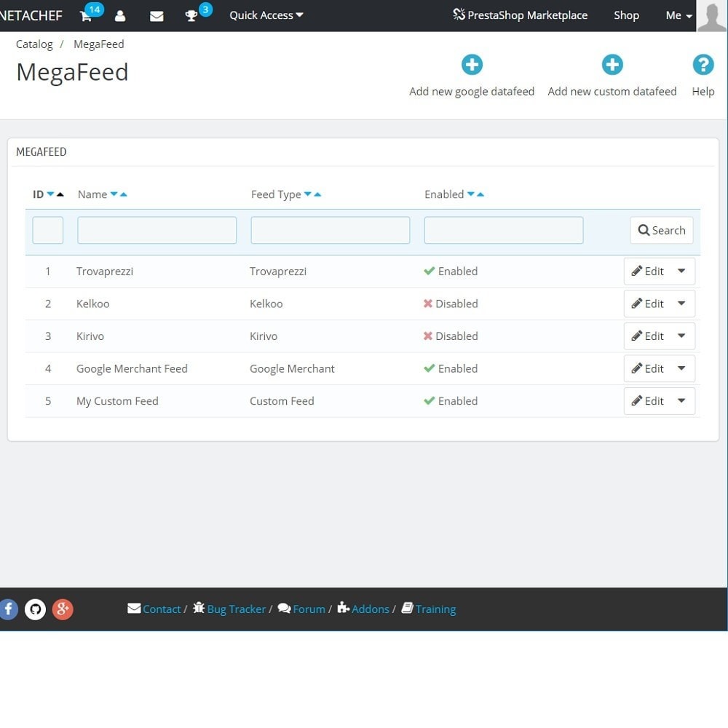
Task: Open the Facebook icon in footer
Action: pos(8,609)
